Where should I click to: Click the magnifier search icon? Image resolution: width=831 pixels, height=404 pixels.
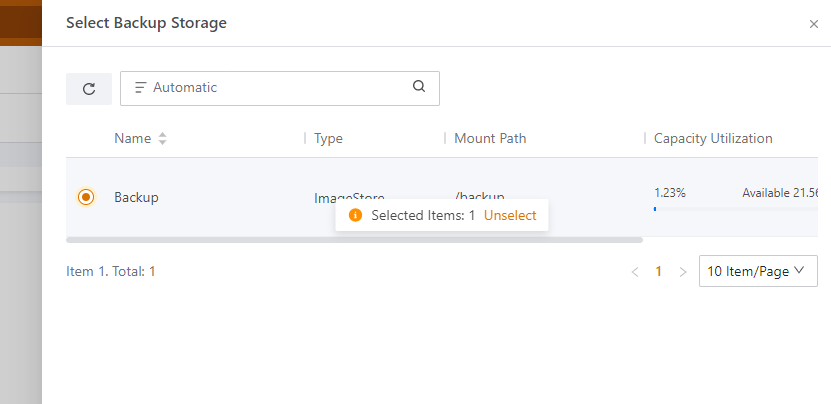click(x=419, y=87)
